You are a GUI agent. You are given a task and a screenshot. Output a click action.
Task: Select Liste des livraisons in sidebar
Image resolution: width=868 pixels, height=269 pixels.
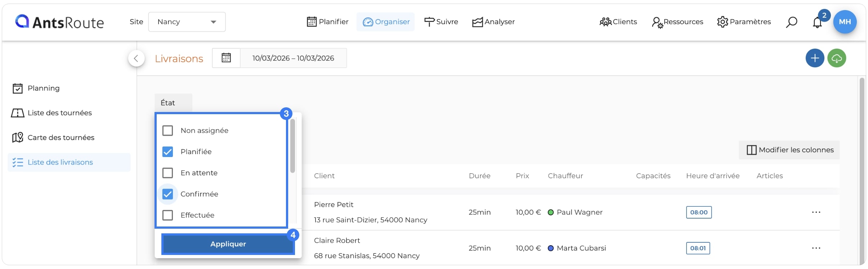click(x=69, y=162)
